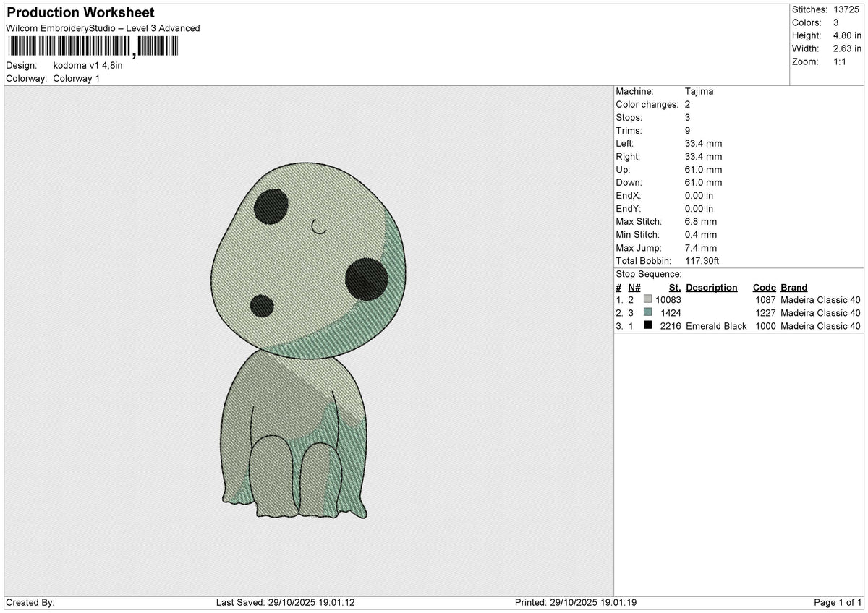Click the 'Emerald Black' description
The image size is (868, 613).
point(716,326)
